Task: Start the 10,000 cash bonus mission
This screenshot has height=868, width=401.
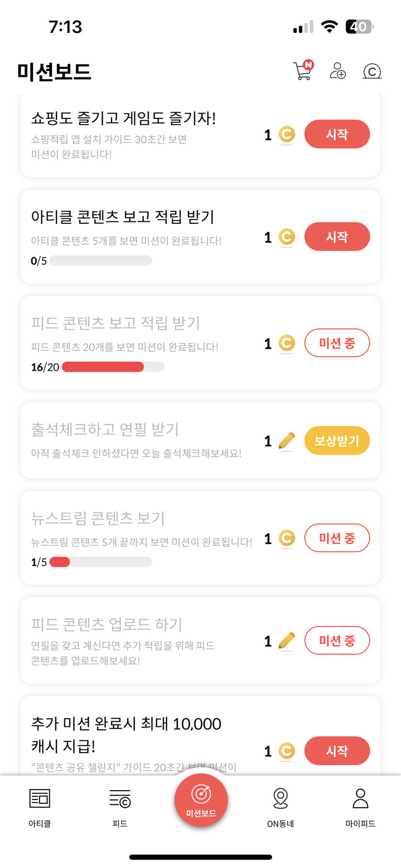Action: click(x=337, y=751)
